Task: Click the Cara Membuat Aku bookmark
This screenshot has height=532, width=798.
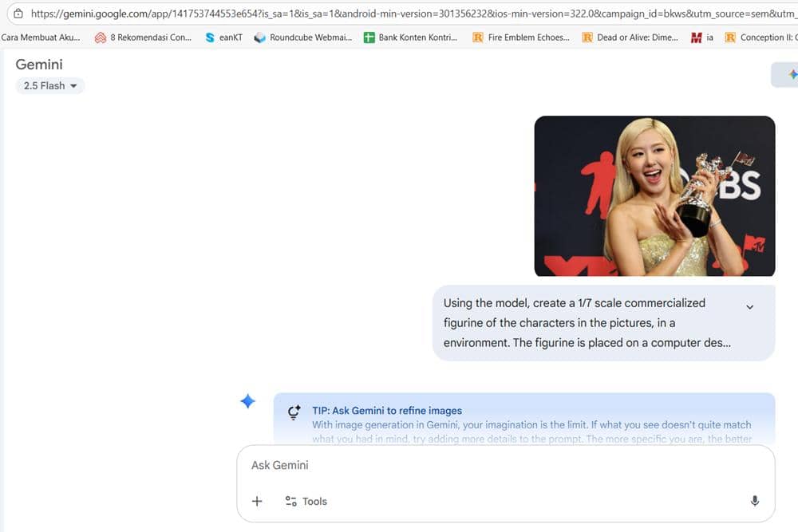Action: click(41, 37)
